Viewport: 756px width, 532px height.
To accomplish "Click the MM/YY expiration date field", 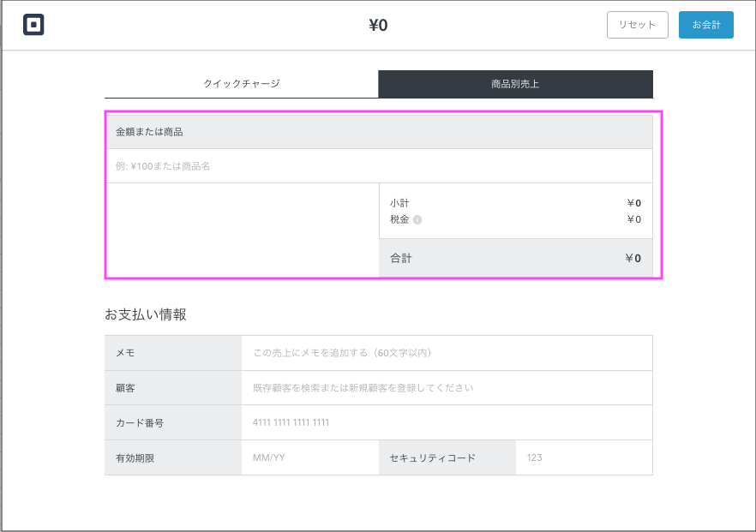I will point(309,457).
